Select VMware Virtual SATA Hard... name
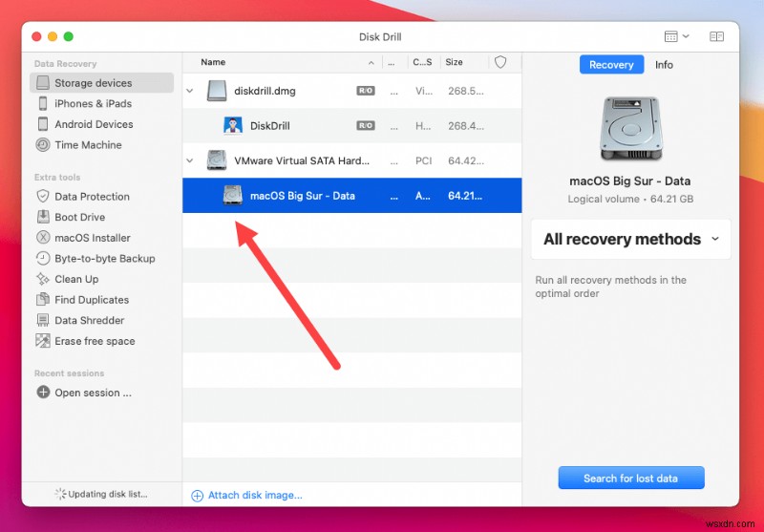 (x=302, y=160)
